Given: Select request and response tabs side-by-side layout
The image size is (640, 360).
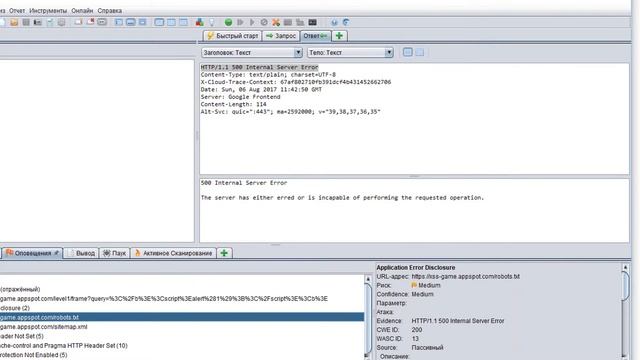Looking at the screenshot, I should click(x=159, y=22).
